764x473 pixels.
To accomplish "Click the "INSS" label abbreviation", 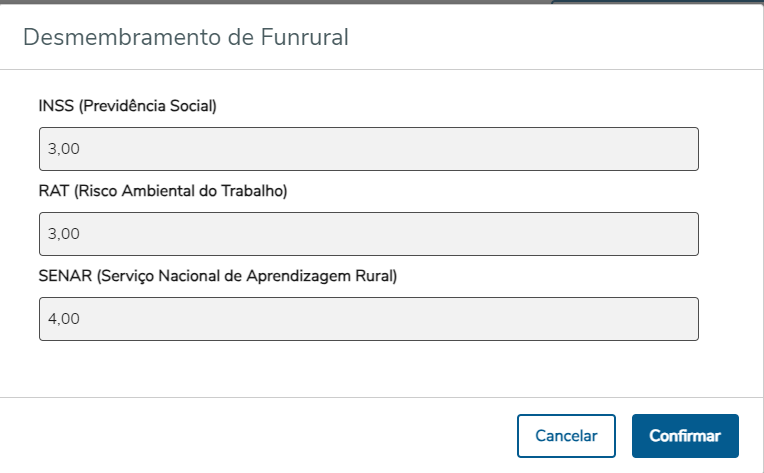I will coord(55,106).
